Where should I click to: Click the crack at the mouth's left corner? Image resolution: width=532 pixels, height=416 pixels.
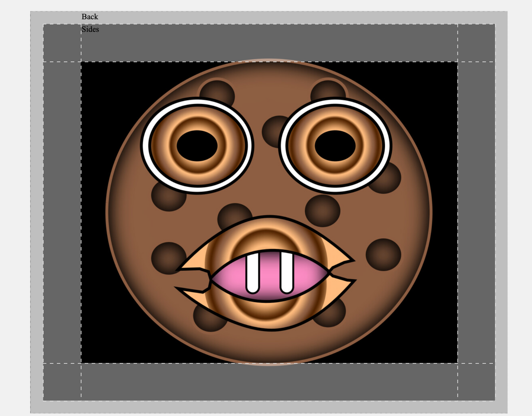(x=195, y=281)
